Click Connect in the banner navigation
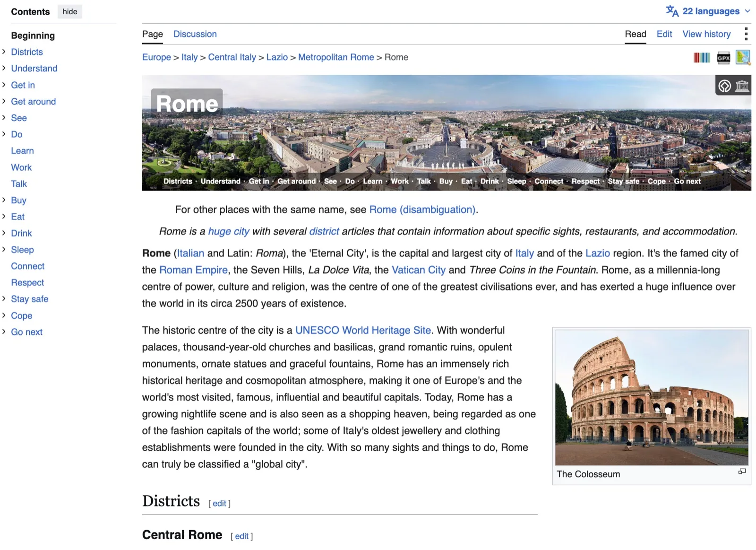 pos(549,181)
